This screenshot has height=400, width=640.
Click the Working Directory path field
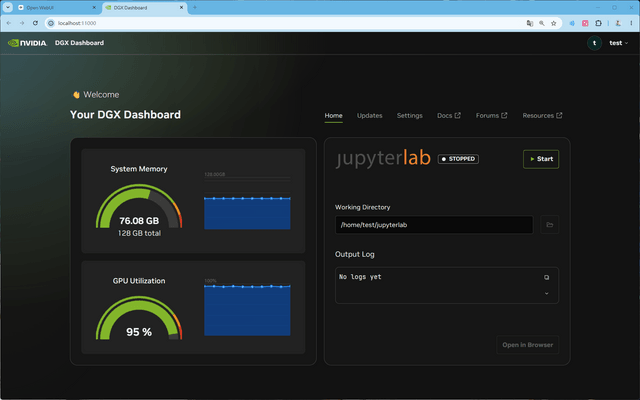pos(434,225)
